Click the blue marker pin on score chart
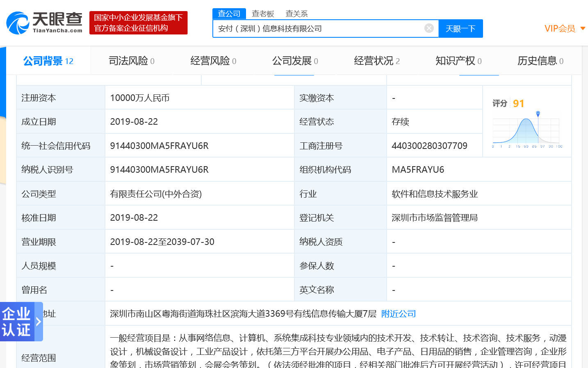 [538, 114]
